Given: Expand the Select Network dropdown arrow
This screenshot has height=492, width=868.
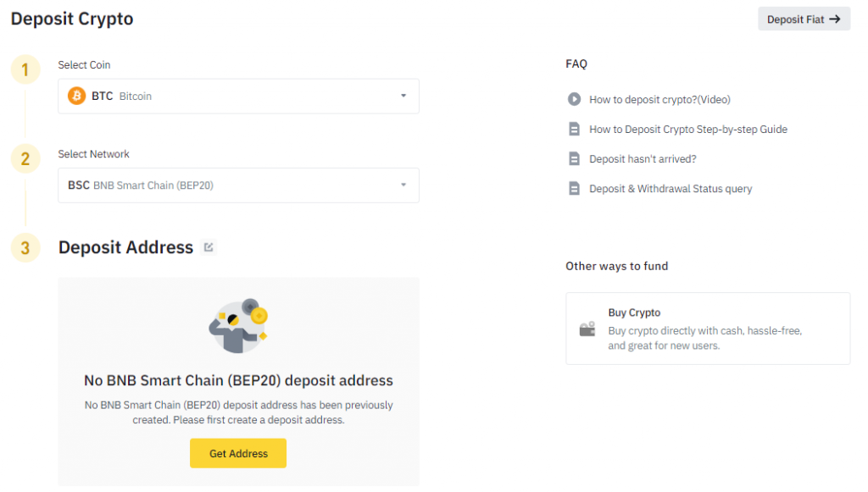Looking at the screenshot, I should [x=403, y=185].
